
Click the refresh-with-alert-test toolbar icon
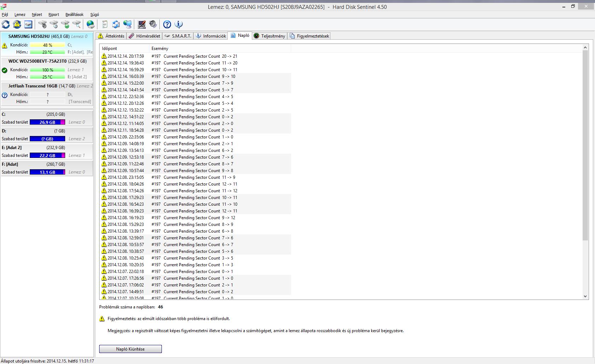click(17, 24)
